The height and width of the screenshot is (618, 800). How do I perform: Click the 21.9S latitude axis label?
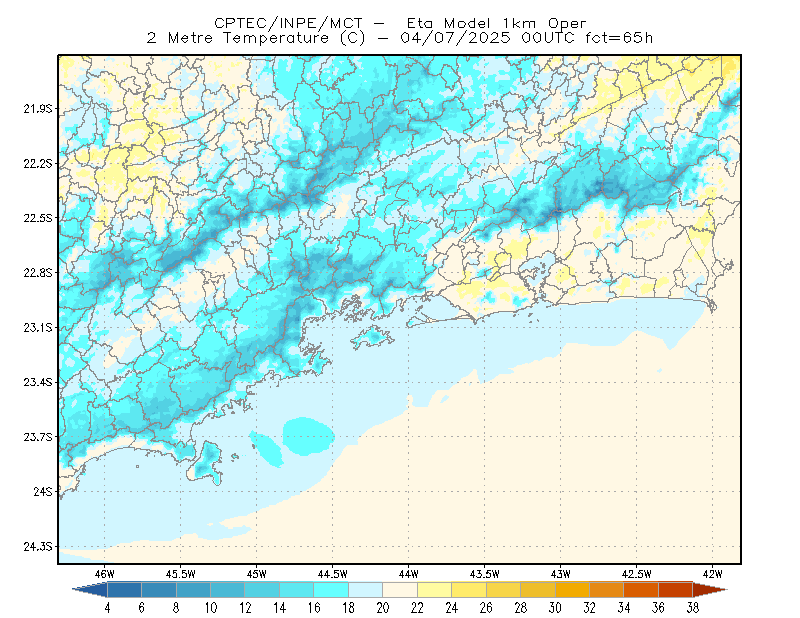[x=38, y=108]
